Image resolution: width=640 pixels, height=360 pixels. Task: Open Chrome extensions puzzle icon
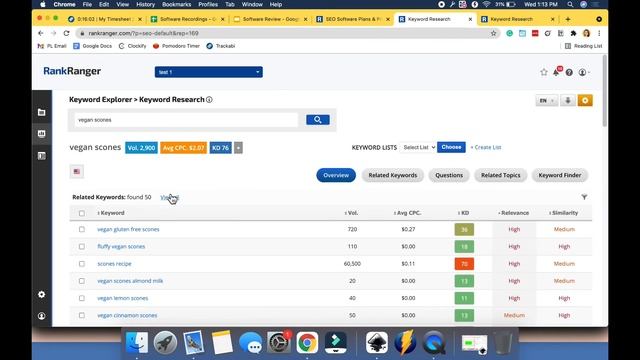[573, 33]
